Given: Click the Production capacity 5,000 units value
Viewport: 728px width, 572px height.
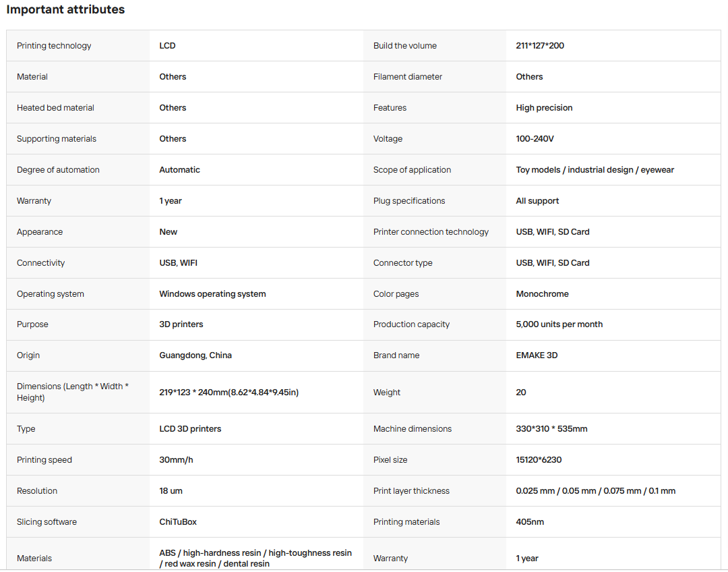Looking at the screenshot, I should click(559, 324).
